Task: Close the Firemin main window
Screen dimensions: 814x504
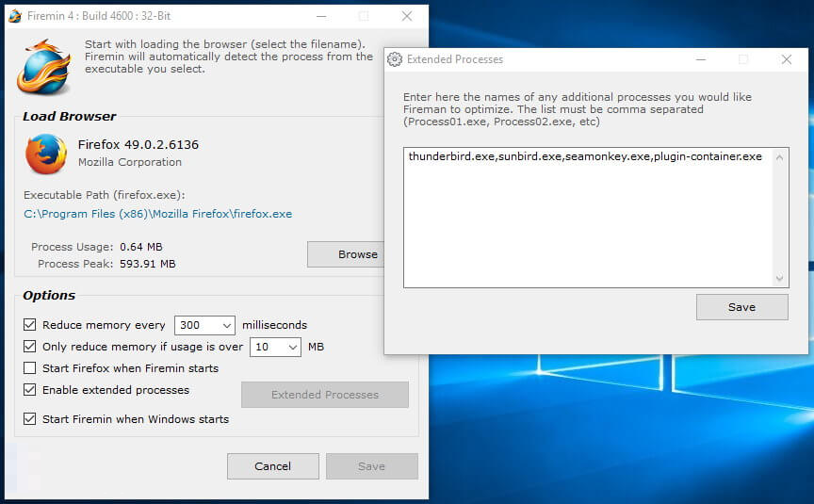Action: [x=407, y=16]
